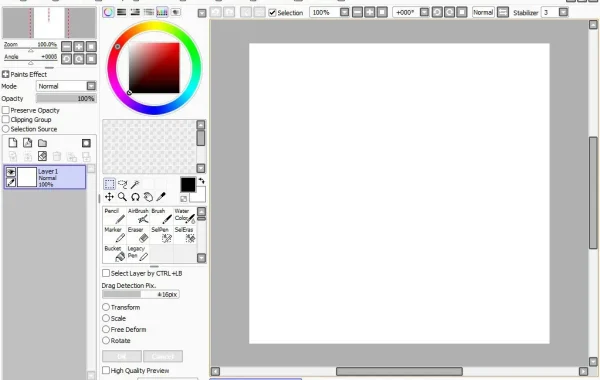
Task: Choose the Pencil tool
Action: [x=114, y=216]
